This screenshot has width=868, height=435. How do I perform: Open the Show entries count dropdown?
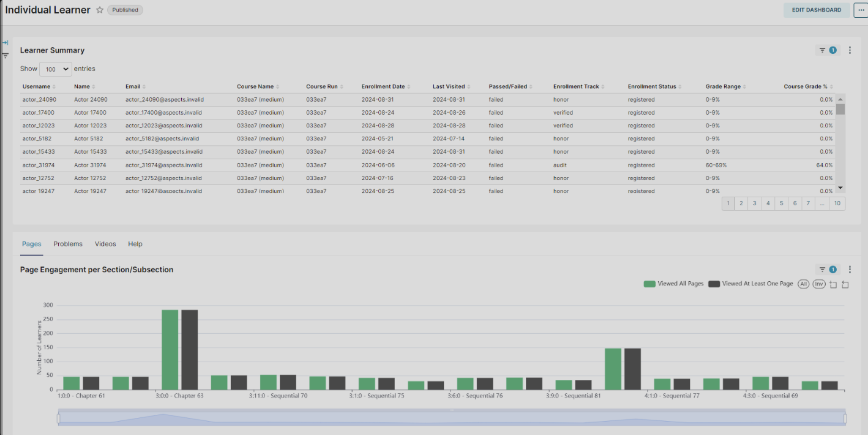tap(56, 69)
